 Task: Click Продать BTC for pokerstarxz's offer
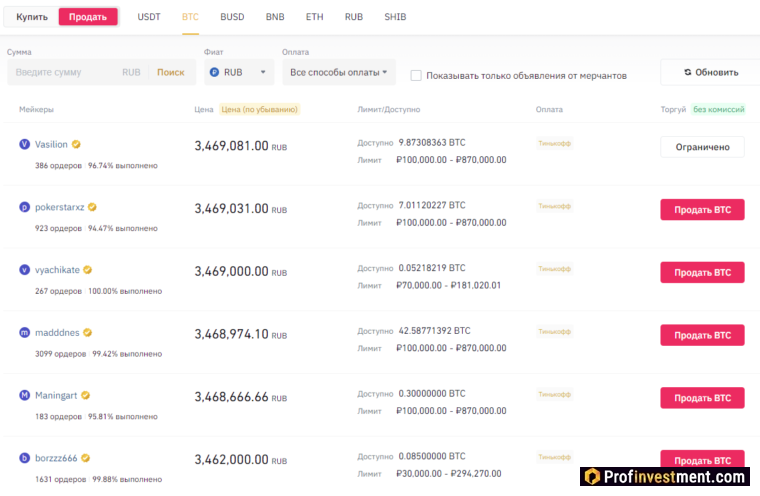[x=702, y=210]
